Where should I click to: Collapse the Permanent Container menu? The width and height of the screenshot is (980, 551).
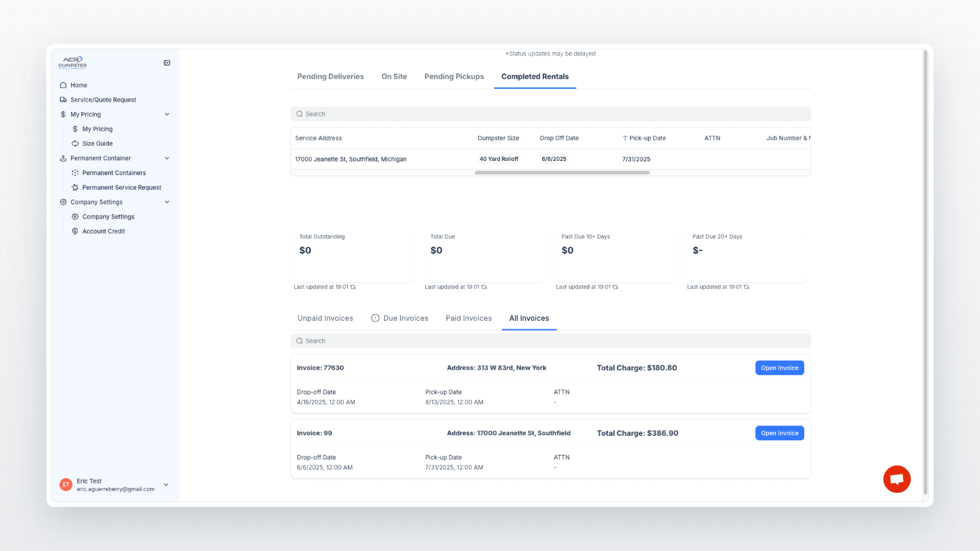point(167,158)
